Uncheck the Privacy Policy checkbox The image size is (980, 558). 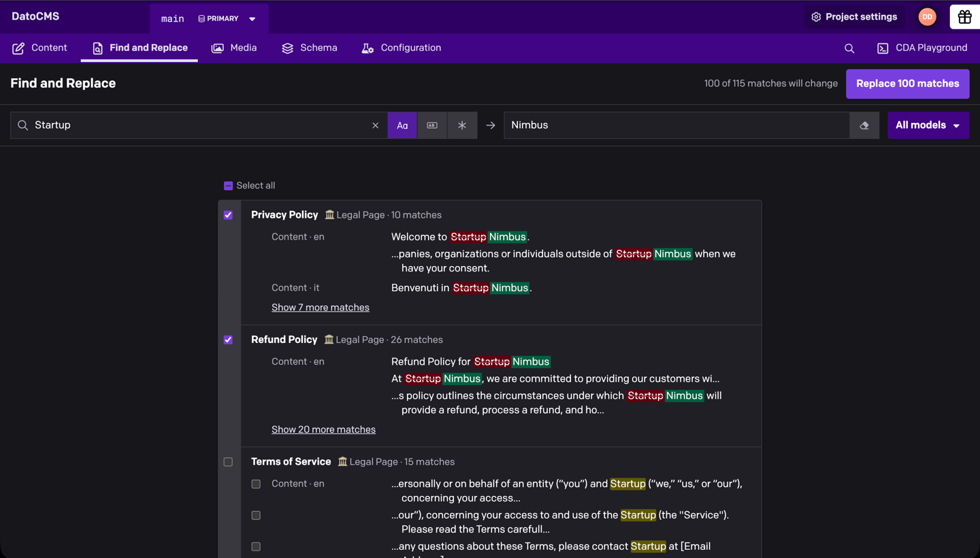[228, 215]
